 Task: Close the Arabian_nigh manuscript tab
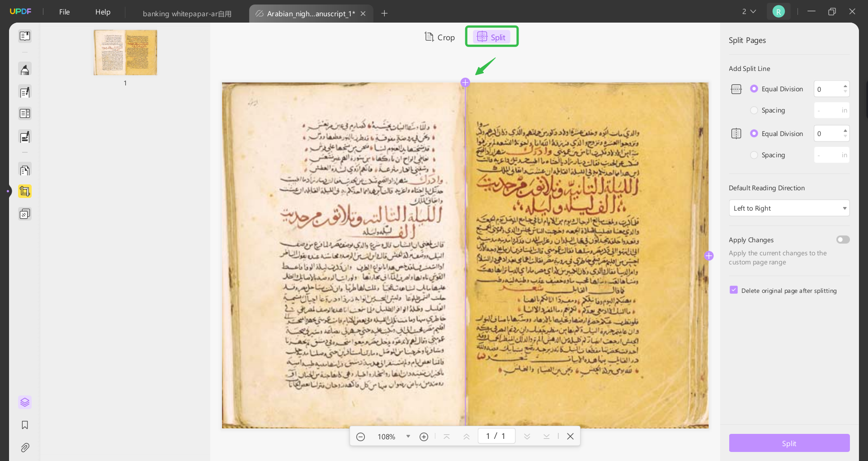coord(363,14)
